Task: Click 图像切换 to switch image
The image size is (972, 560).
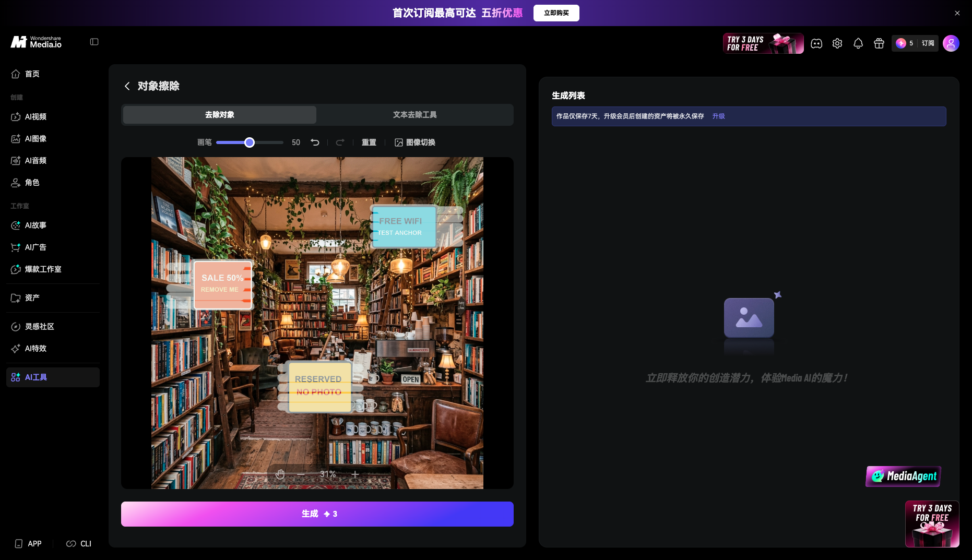Action: [x=415, y=142]
